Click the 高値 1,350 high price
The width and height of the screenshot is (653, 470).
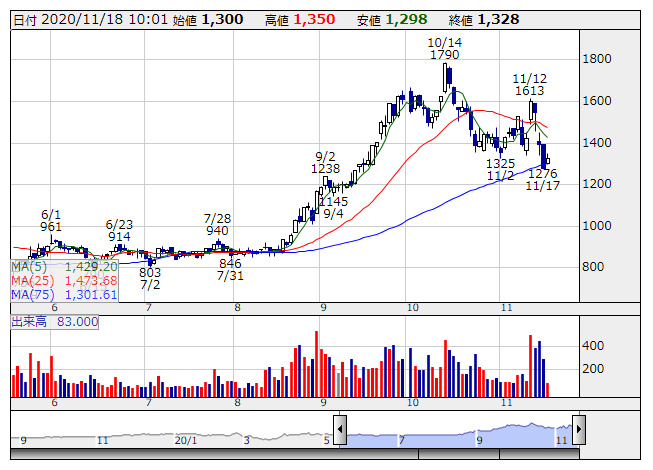[x=300, y=20]
